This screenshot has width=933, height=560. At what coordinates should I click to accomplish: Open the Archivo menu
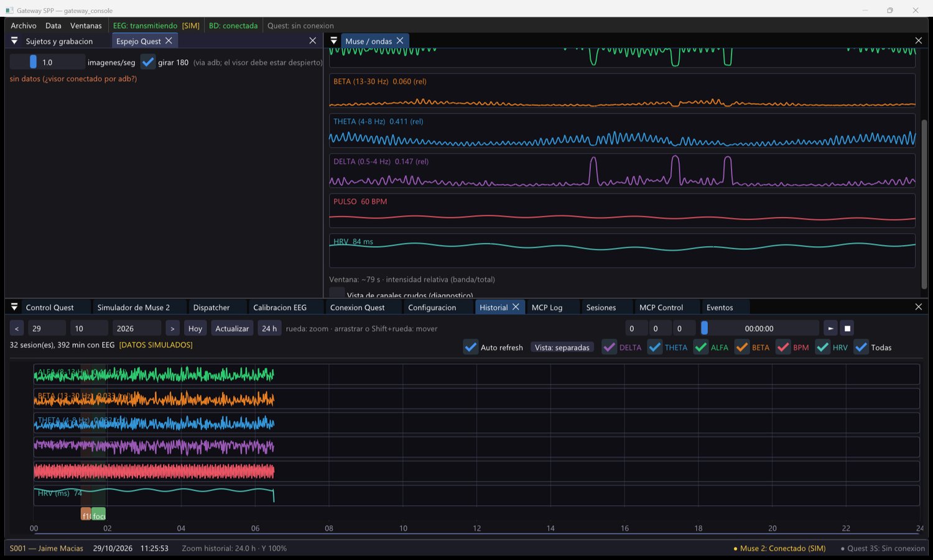24,25
